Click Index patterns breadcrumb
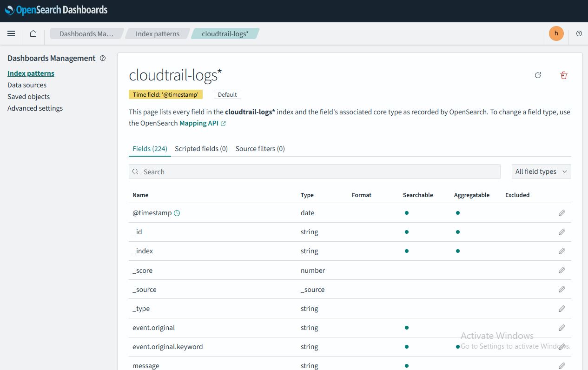 click(158, 34)
